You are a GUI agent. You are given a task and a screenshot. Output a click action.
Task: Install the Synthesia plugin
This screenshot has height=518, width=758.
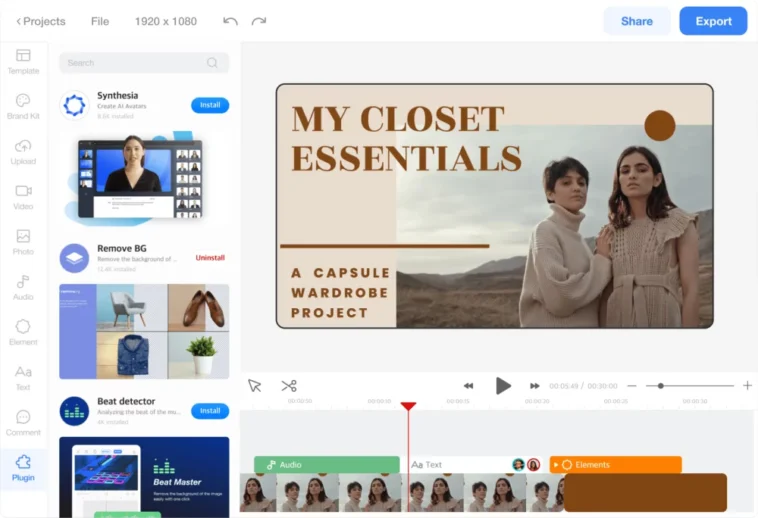point(210,105)
